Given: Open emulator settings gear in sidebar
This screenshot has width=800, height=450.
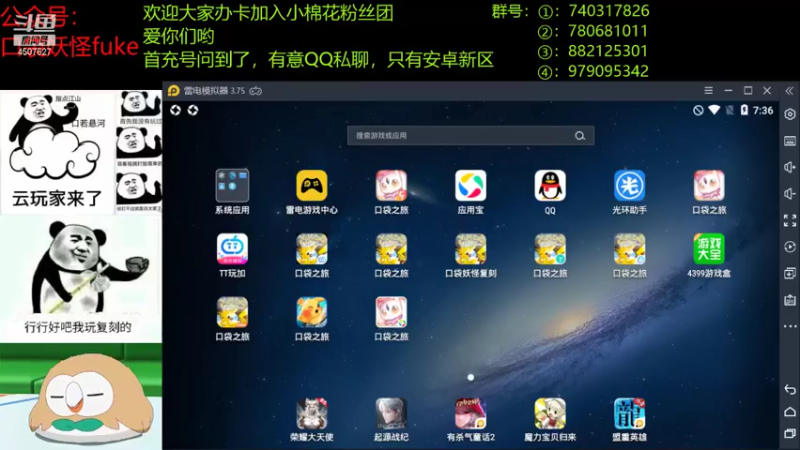Looking at the screenshot, I should (790, 114).
